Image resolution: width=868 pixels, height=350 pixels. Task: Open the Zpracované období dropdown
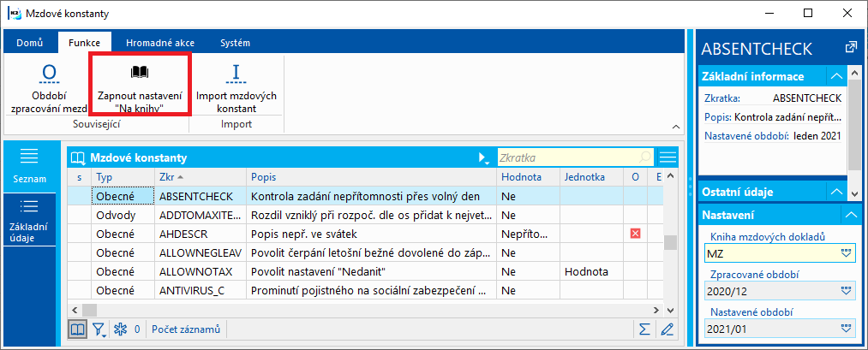tap(847, 290)
